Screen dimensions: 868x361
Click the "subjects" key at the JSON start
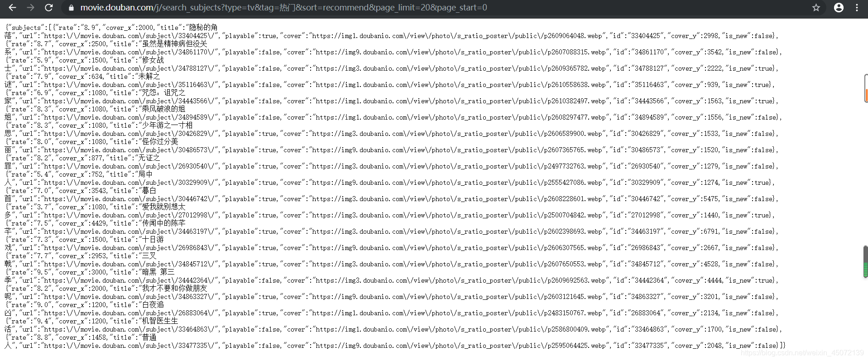[x=26, y=28]
